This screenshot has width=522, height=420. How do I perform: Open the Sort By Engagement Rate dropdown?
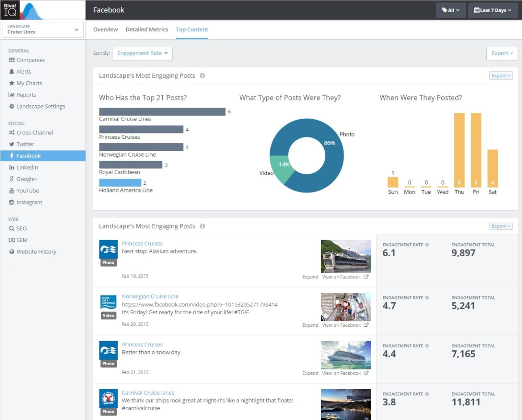point(142,53)
